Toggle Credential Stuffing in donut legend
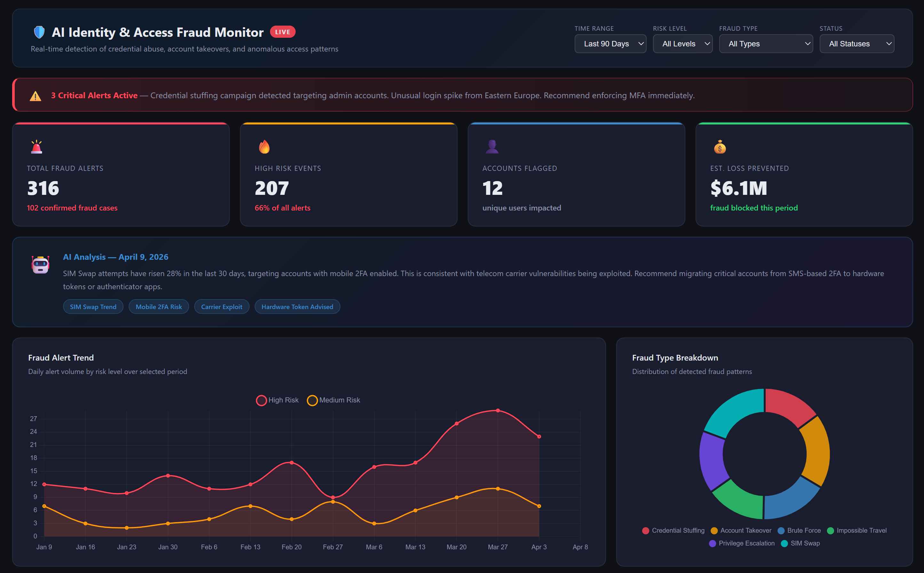The height and width of the screenshot is (573, 924). [x=673, y=530]
